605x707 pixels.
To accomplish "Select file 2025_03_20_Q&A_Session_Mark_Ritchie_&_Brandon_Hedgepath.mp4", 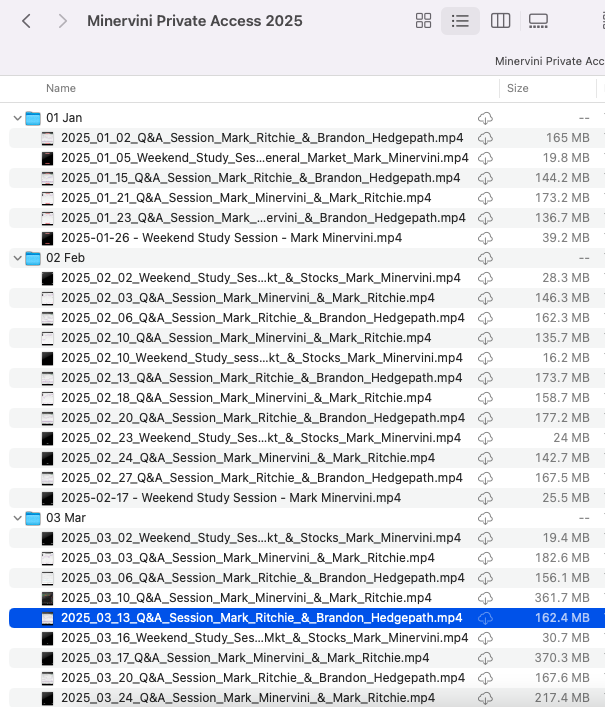I will pos(263,678).
